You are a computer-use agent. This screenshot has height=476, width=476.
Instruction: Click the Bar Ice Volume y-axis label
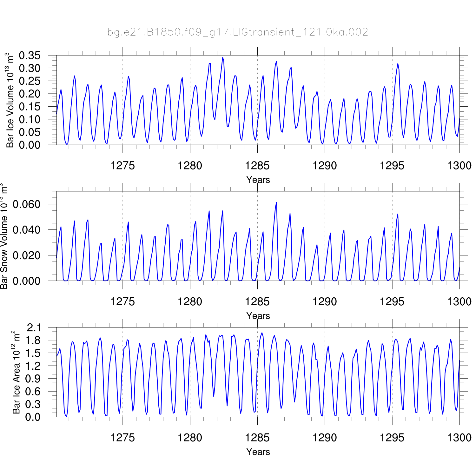pos(10,100)
